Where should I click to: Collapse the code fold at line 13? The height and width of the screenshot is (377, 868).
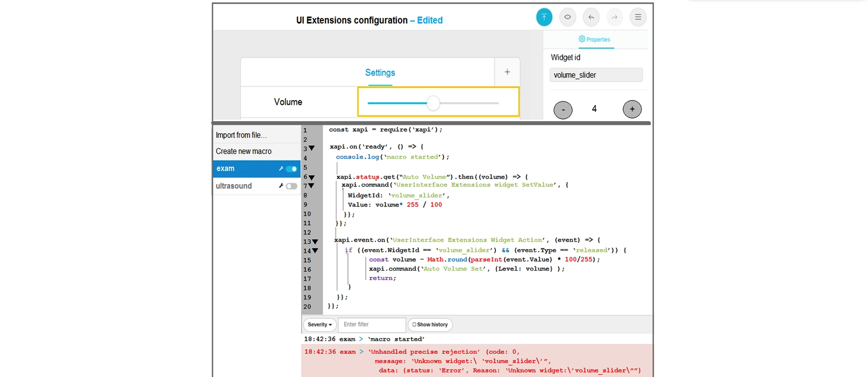click(315, 242)
